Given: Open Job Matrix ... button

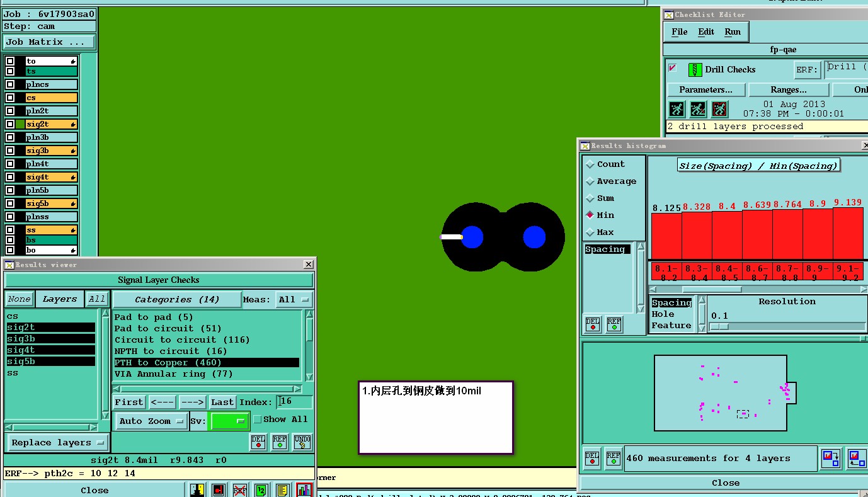Looking at the screenshot, I should coord(49,42).
